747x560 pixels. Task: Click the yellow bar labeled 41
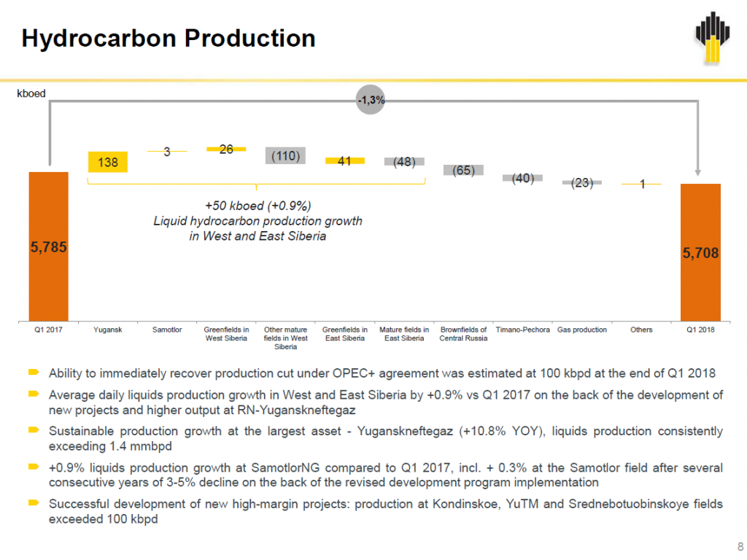click(344, 160)
